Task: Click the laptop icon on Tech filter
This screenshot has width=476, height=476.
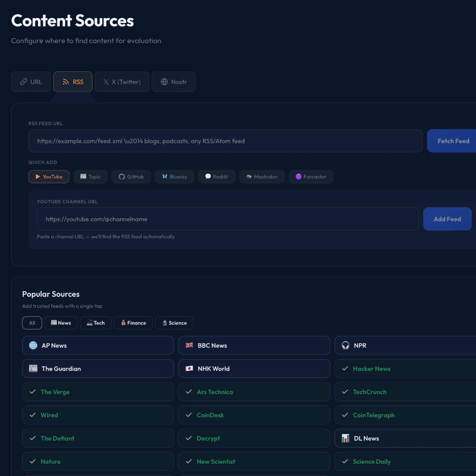Action: click(x=90, y=323)
